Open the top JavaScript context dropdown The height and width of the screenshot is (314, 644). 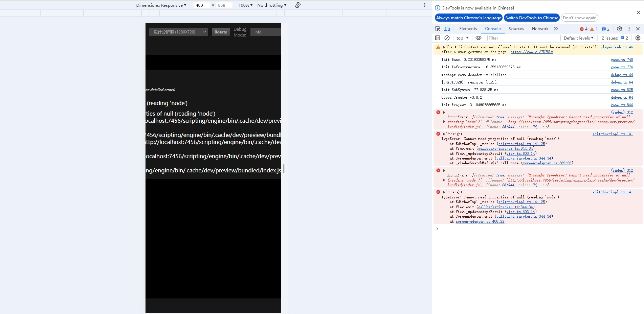click(462, 38)
